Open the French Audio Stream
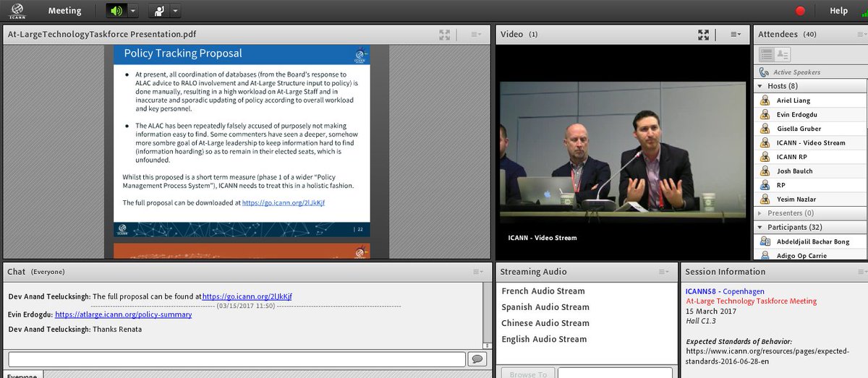Viewport: 868px width, 378px height. pyautogui.click(x=543, y=291)
